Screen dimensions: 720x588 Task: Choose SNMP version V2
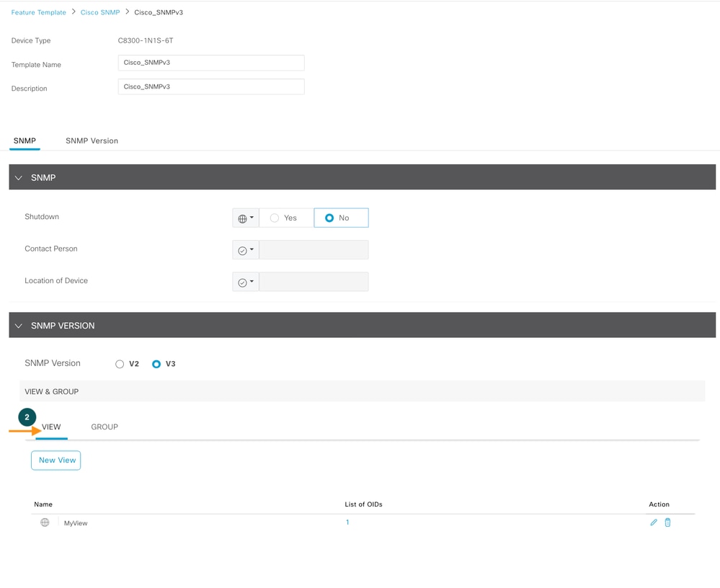point(120,364)
